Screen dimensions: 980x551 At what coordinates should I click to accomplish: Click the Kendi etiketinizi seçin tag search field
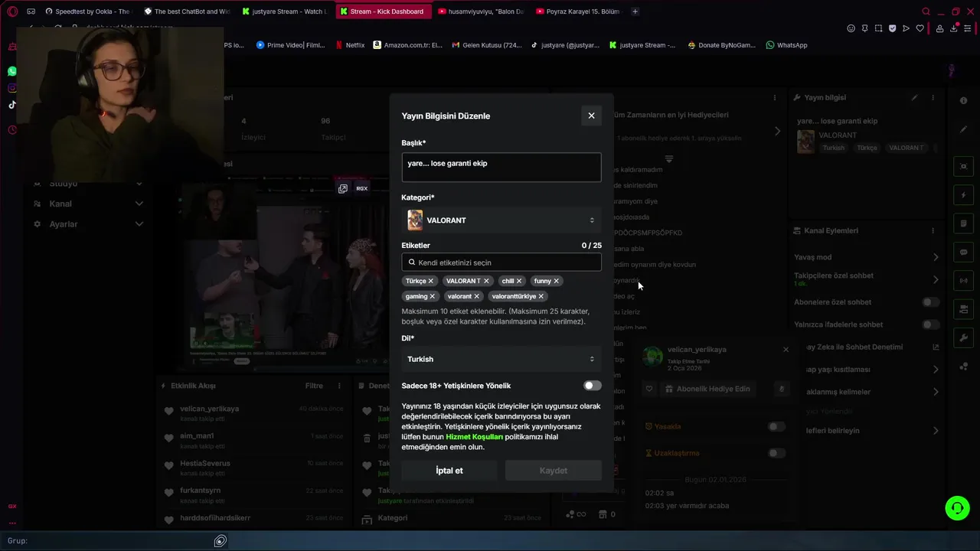(x=501, y=262)
